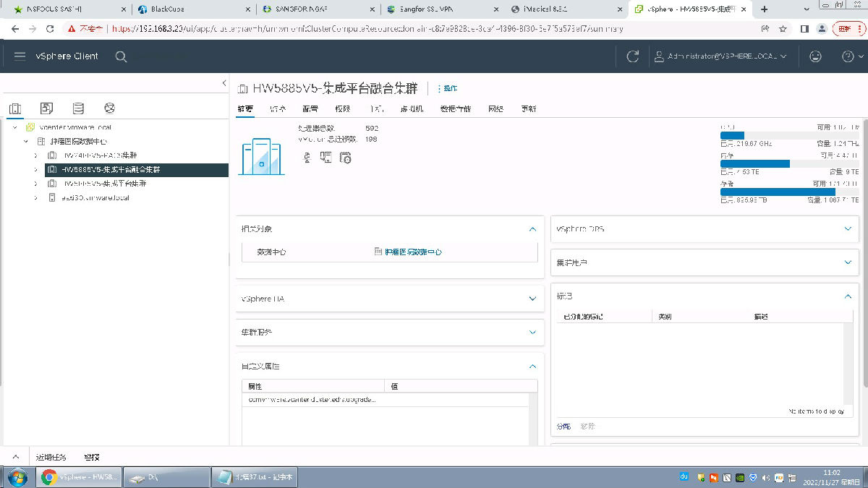Click the memory usage bar

click(x=790, y=164)
